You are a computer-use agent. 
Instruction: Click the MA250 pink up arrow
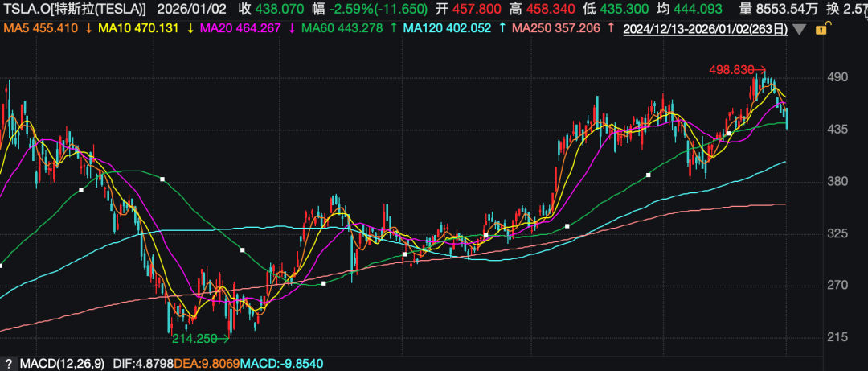[x=610, y=28]
